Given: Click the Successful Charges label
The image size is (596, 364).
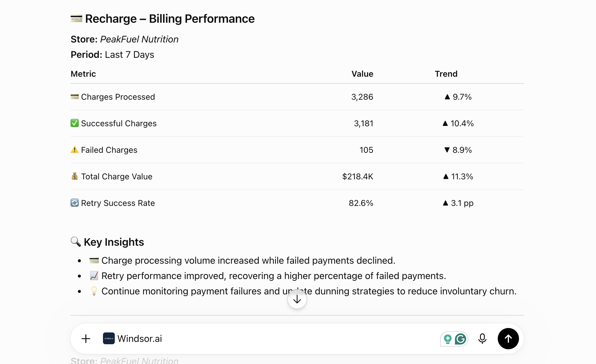Looking at the screenshot, I should (119, 123).
